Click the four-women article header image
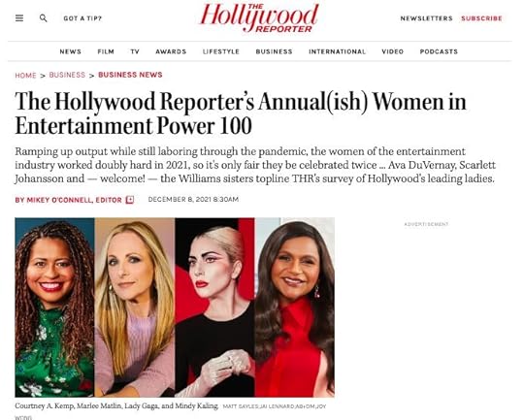The width and height of the screenshot is (524, 420). click(x=175, y=307)
